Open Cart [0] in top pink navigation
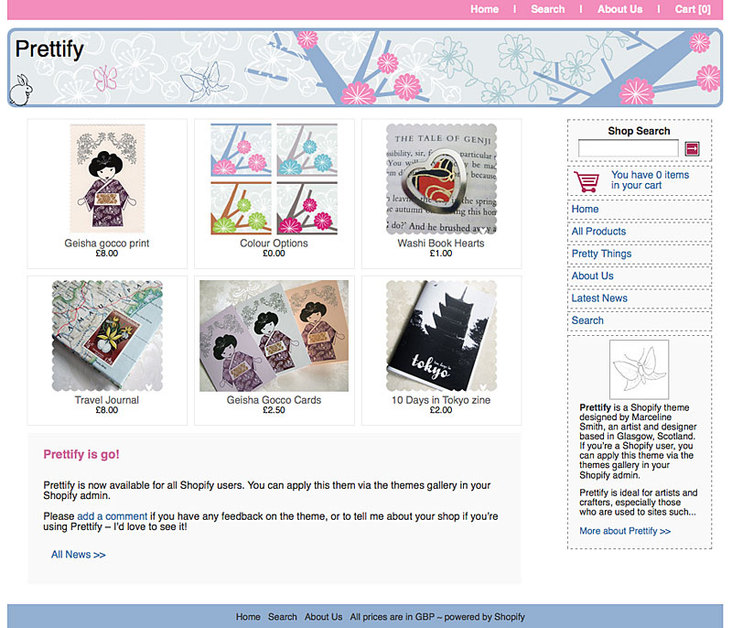This screenshot has width=732, height=628. (692, 9)
